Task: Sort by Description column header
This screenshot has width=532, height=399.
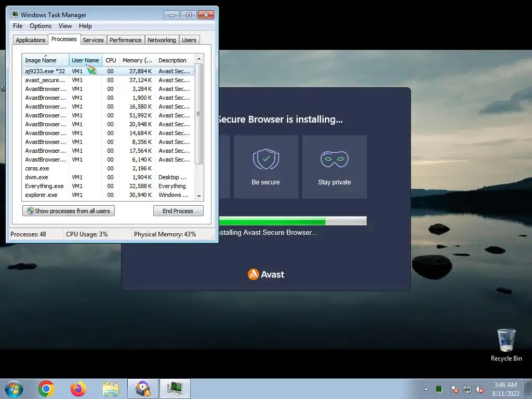Action: pyautogui.click(x=175, y=60)
